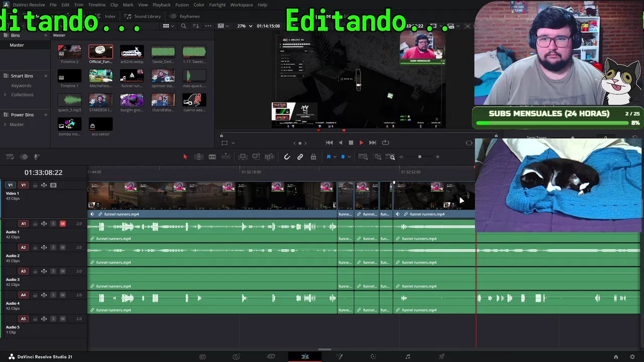644x362 pixels.
Task: Click the A5 destination control
Action: click(x=23, y=319)
